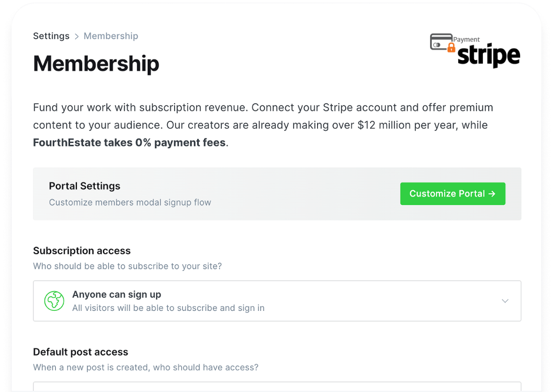Viewport: 553px width, 392px height.
Task: Switch subscription access to Anyone can sign up
Action: (x=276, y=301)
